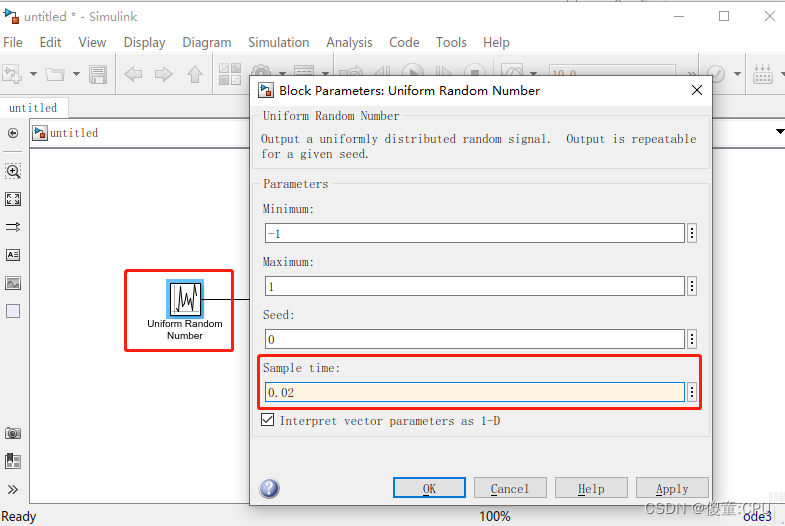
Task: Click the ode3 solver status text
Action: pos(757,516)
